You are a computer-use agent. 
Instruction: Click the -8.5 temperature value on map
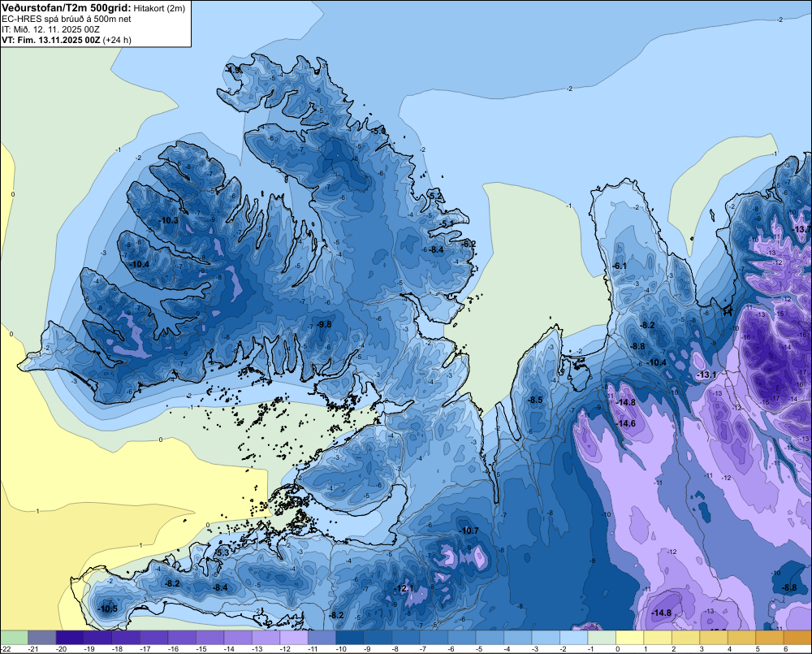point(535,400)
